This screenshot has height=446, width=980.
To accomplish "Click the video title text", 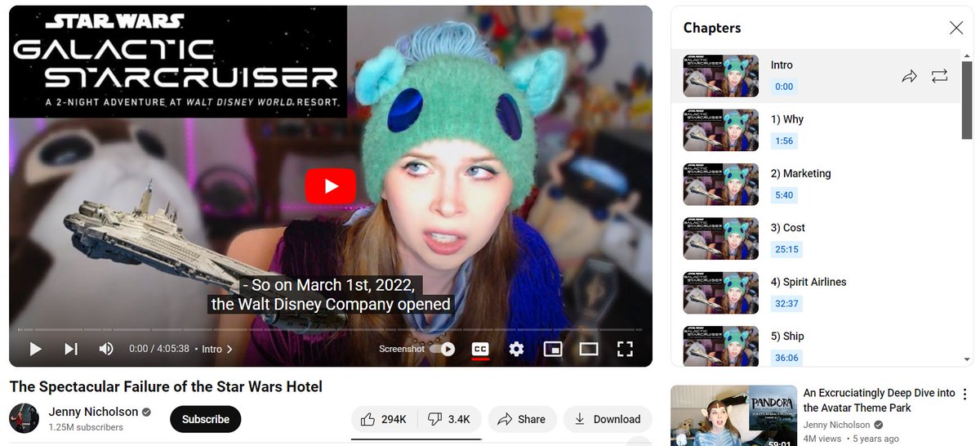I will (x=166, y=386).
